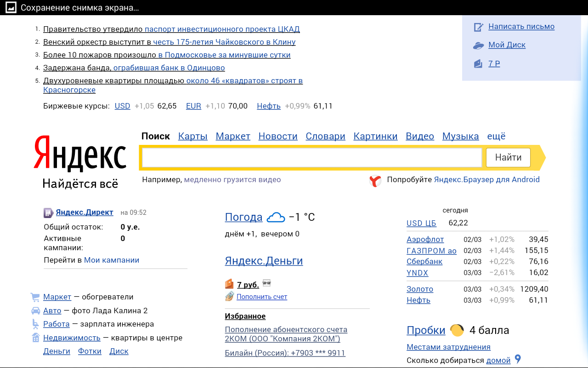
Task: Switch to the Видео tab
Action: click(420, 136)
